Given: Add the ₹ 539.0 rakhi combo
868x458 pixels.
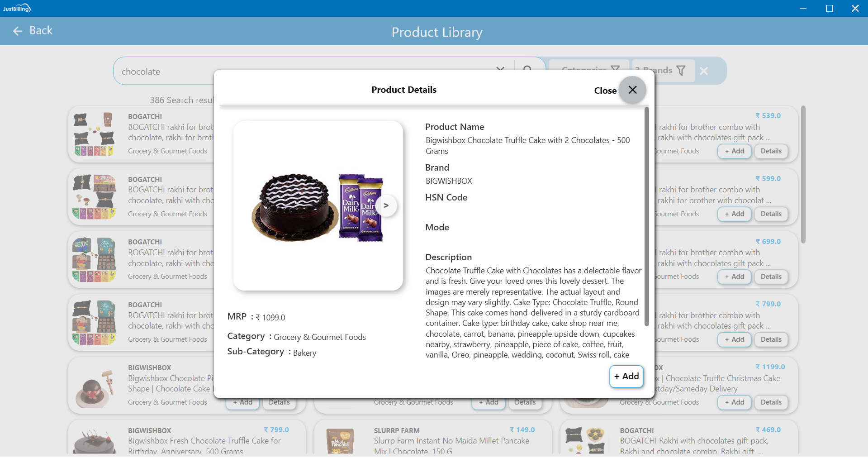Looking at the screenshot, I should [x=734, y=151].
